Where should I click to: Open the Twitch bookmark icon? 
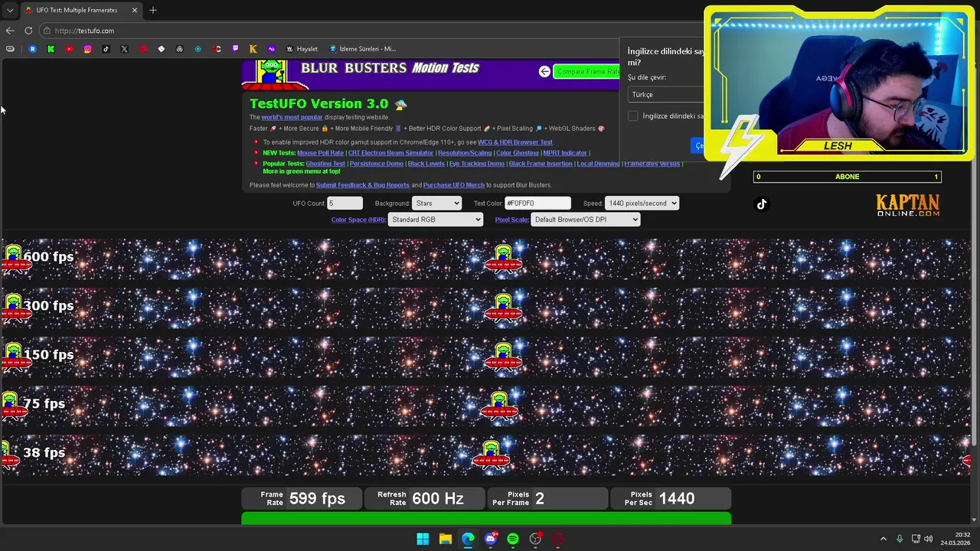pyautogui.click(x=235, y=49)
